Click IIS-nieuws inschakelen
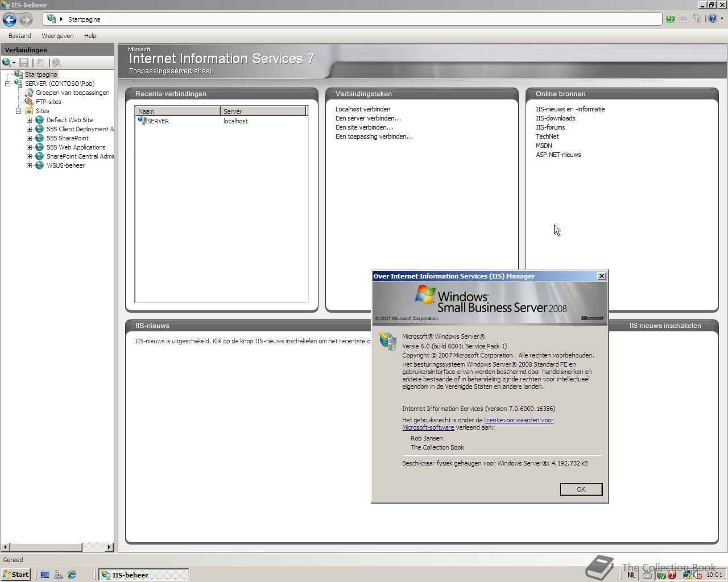Image resolution: width=728 pixels, height=582 pixels. click(x=665, y=326)
